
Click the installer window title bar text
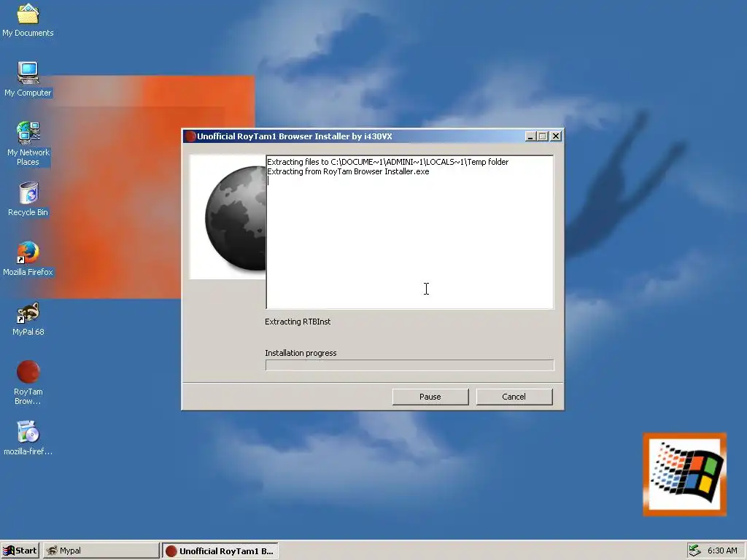click(295, 136)
